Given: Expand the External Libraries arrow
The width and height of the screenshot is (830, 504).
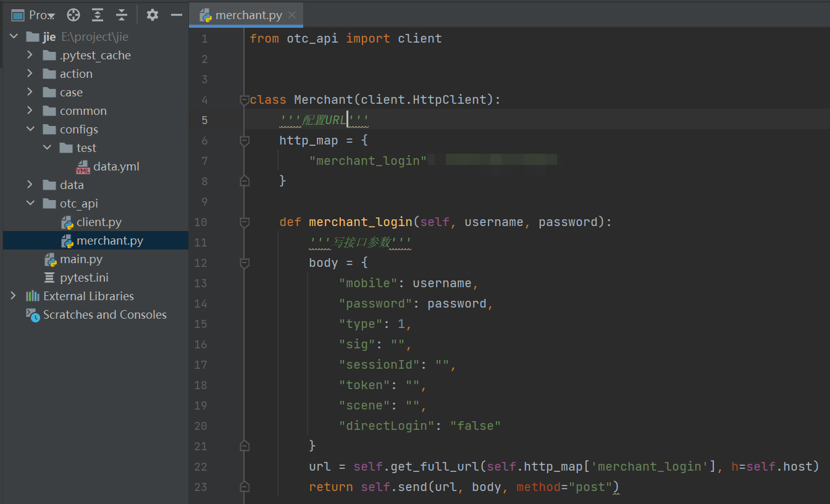Looking at the screenshot, I should tap(14, 296).
